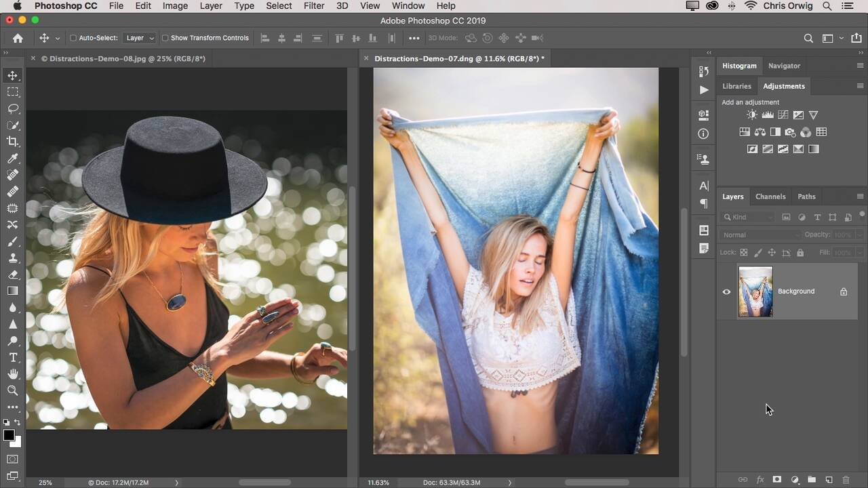Enable Show Transform Controls checkbox

[x=165, y=38]
